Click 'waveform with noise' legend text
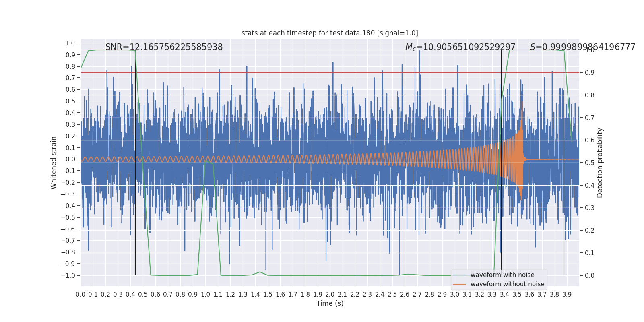The width and height of the screenshot is (644, 322). 502,275
